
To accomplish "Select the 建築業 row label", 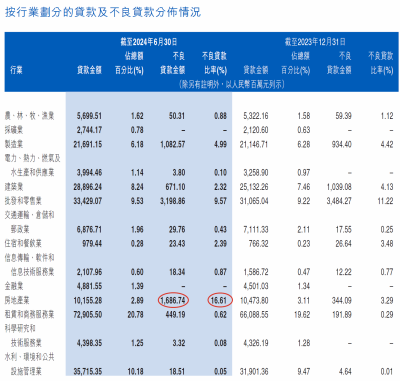I will pyautogui.click(x=14, y=187).
